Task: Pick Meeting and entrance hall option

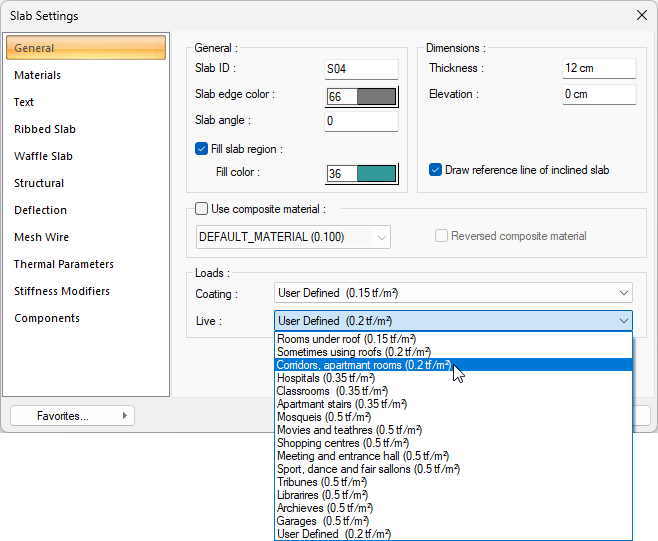Action: click(453, 456)
